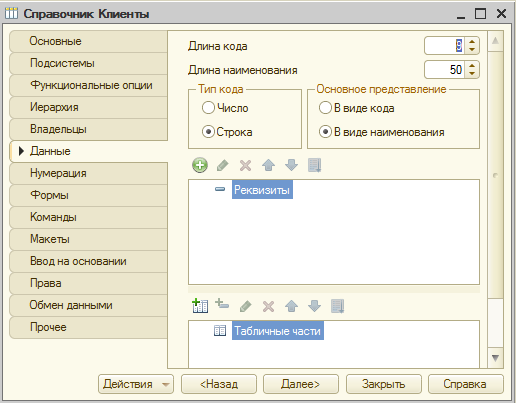Select Число code type radio button
The height and width of the screenshot is (403, 516).
tap(208, 108)
